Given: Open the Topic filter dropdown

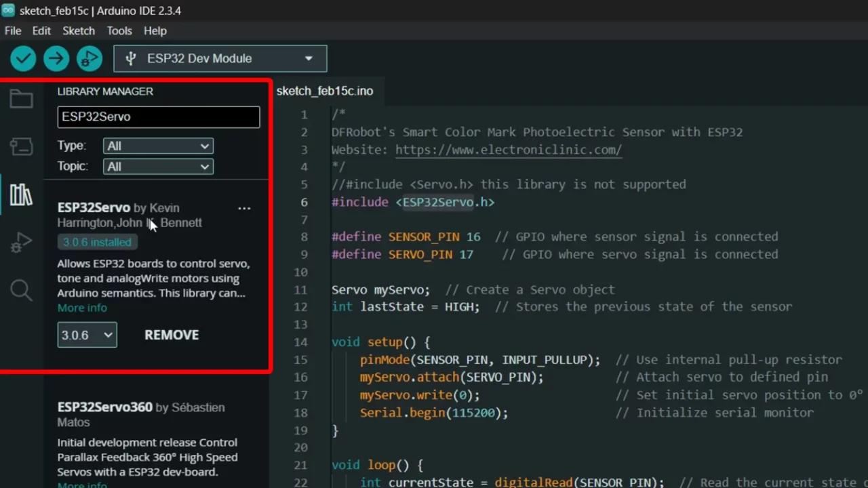Looking at the screenshot, I should [158, 166].
